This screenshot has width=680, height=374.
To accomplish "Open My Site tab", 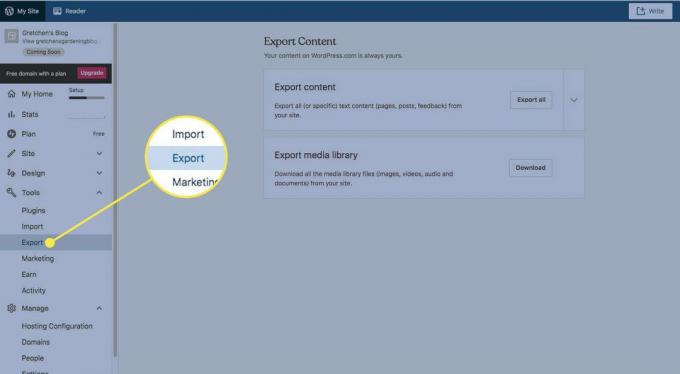I will tap(23, 11).
